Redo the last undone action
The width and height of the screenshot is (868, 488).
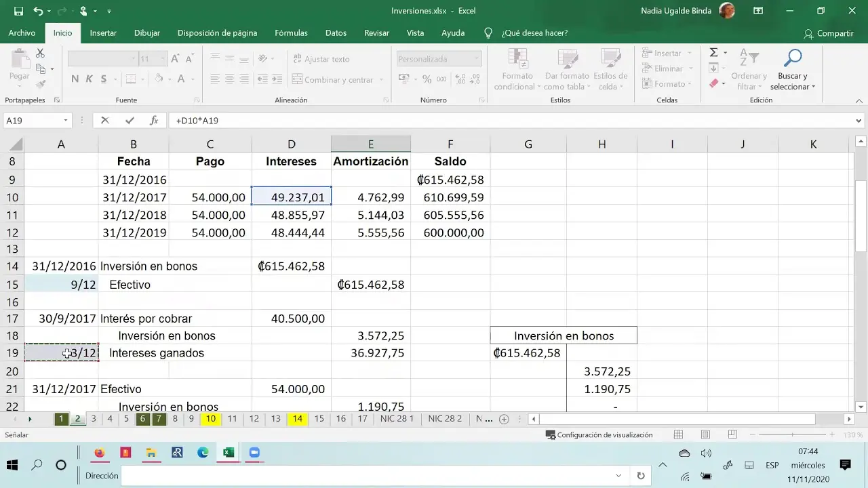61,11
